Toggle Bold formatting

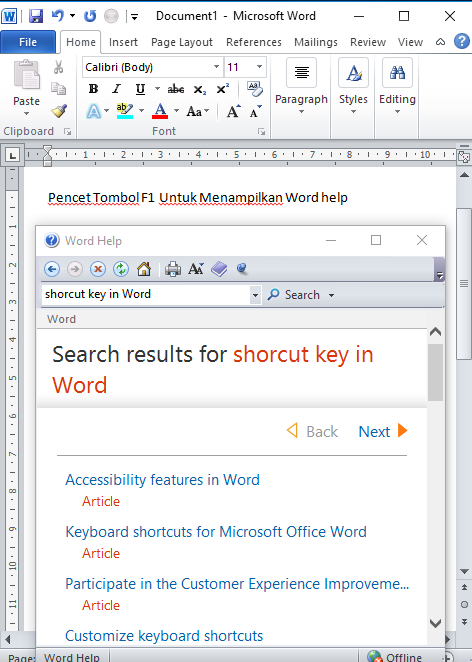pos(93,89)
